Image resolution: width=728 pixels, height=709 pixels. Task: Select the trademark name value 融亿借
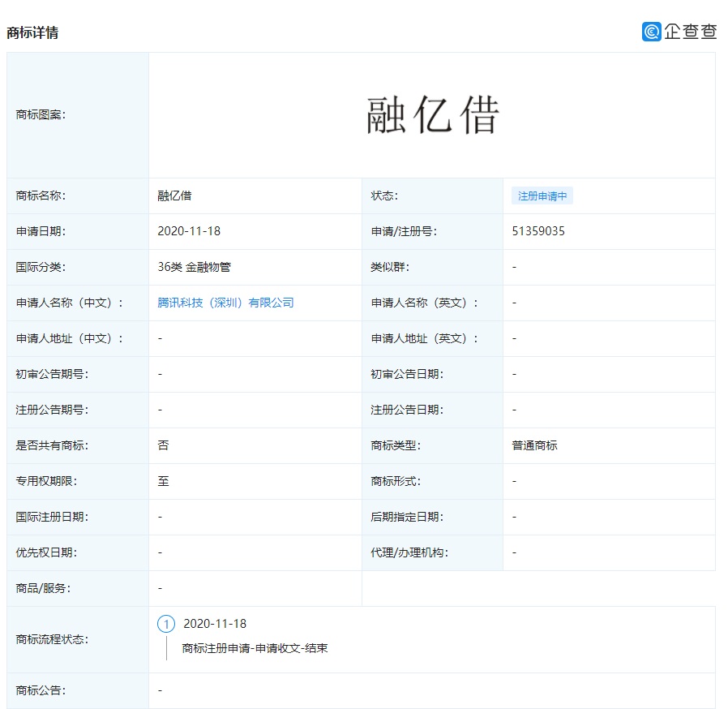[174, 196]
